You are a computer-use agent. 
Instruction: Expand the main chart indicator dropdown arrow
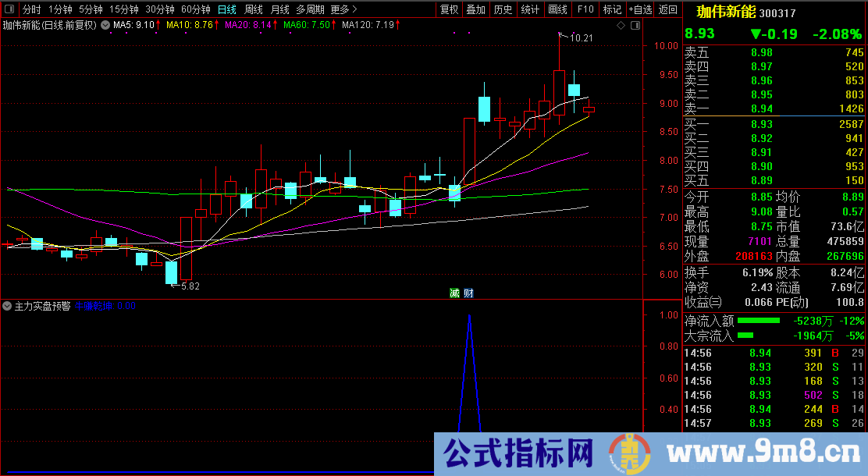[105, 25]
